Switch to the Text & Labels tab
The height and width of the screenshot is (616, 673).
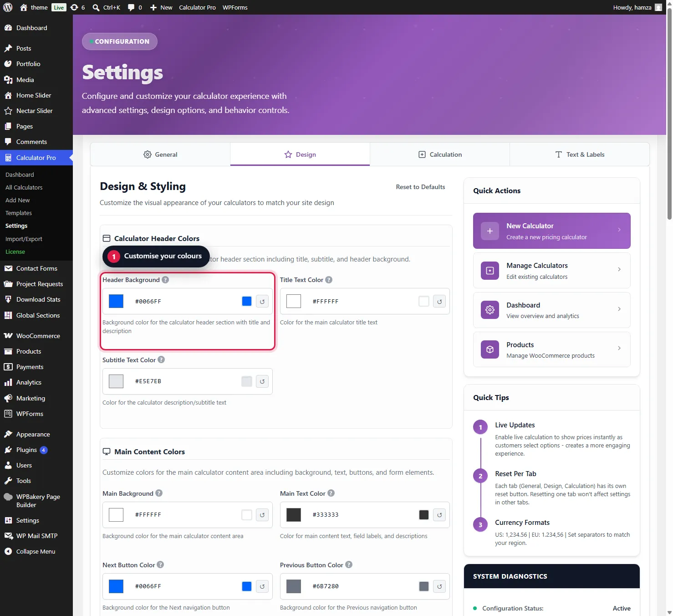coord(580,154)
